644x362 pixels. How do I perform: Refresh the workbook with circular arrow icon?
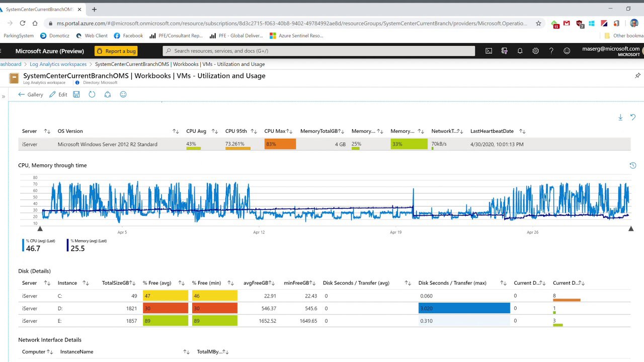pos(92,95)
